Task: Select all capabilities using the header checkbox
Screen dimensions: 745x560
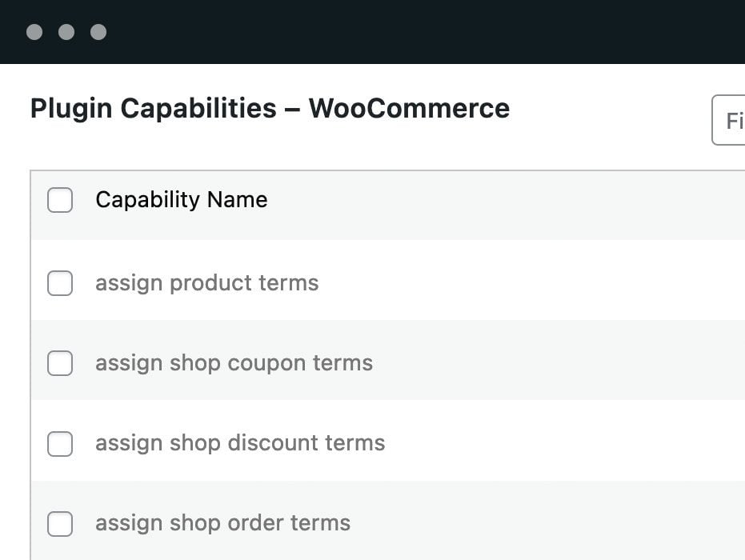Action: [60, 200]
